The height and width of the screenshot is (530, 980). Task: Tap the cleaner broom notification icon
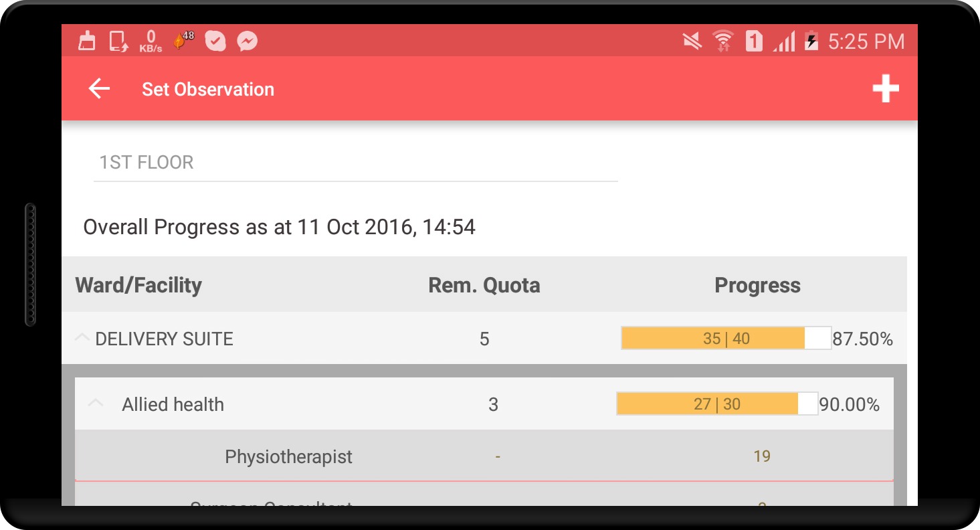click(x=87, y=41)
